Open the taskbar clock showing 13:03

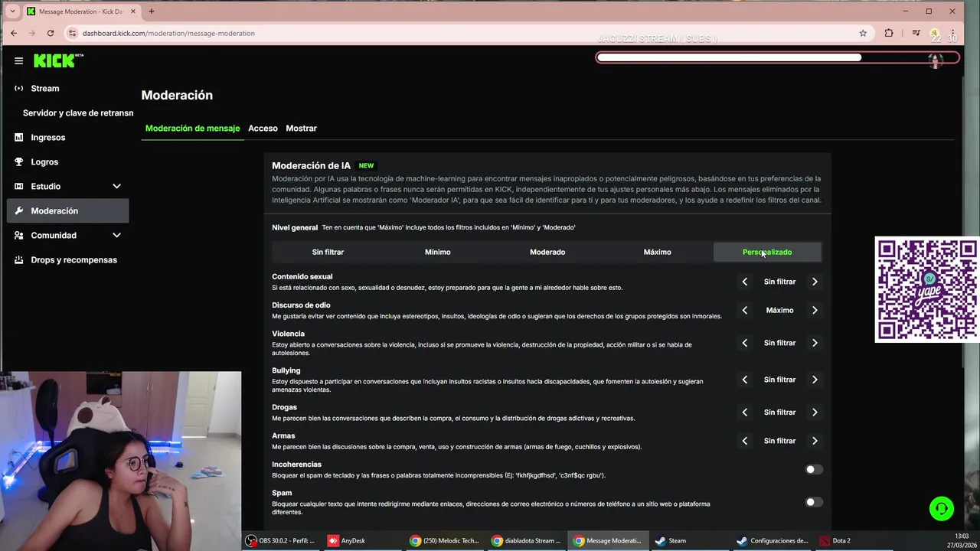[x=961, y=540]
